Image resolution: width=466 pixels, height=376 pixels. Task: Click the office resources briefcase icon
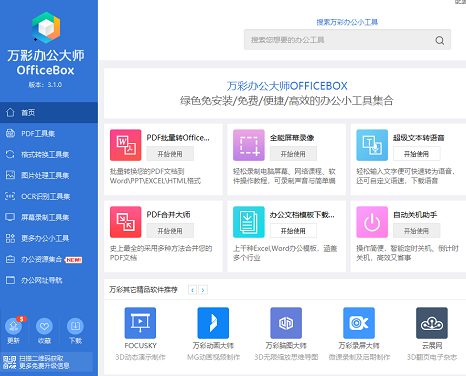point(10,259)
